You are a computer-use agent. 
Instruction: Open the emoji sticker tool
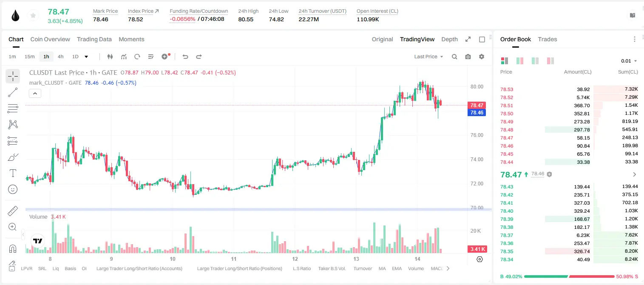pos(13,189)
